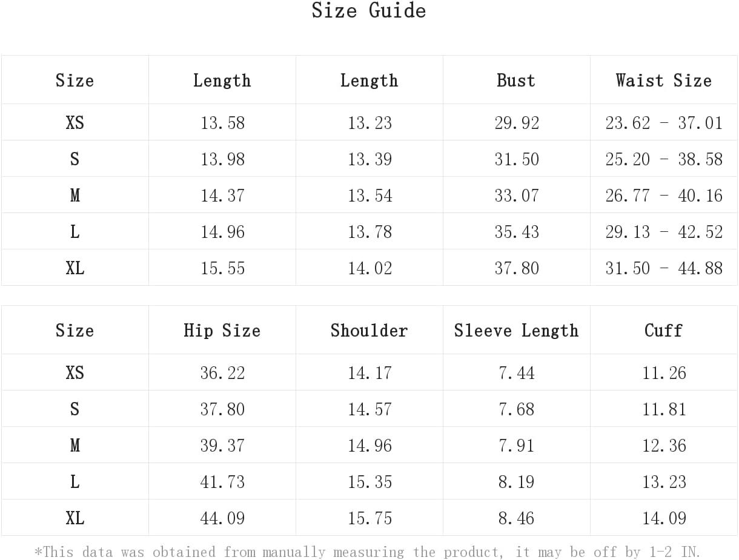The width and height of the screenshot is (739, 560).
Task: Select the Bust column header
Action: [x=516, y=81]
